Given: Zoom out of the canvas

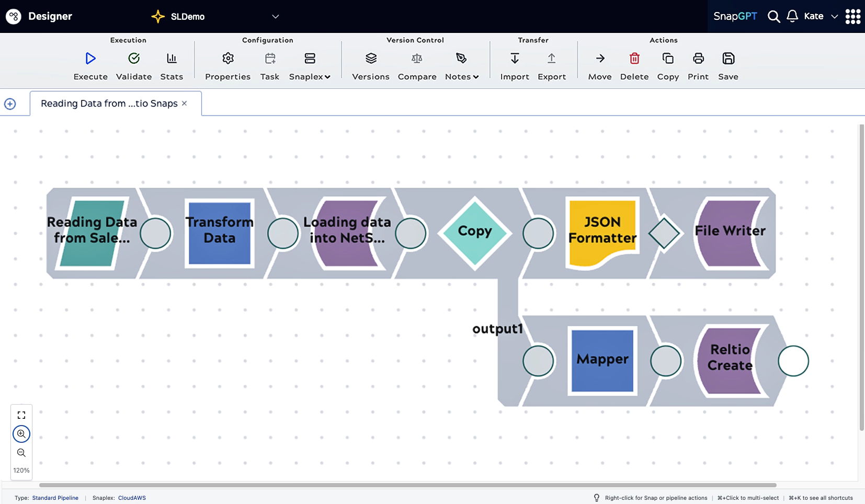Looking at the screenshot, I should tap(21, 453).
